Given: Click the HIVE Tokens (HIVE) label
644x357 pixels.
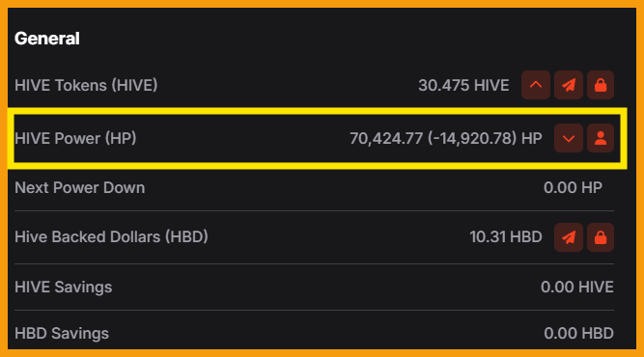Looking at the screenshot, I should coord(86,85).
